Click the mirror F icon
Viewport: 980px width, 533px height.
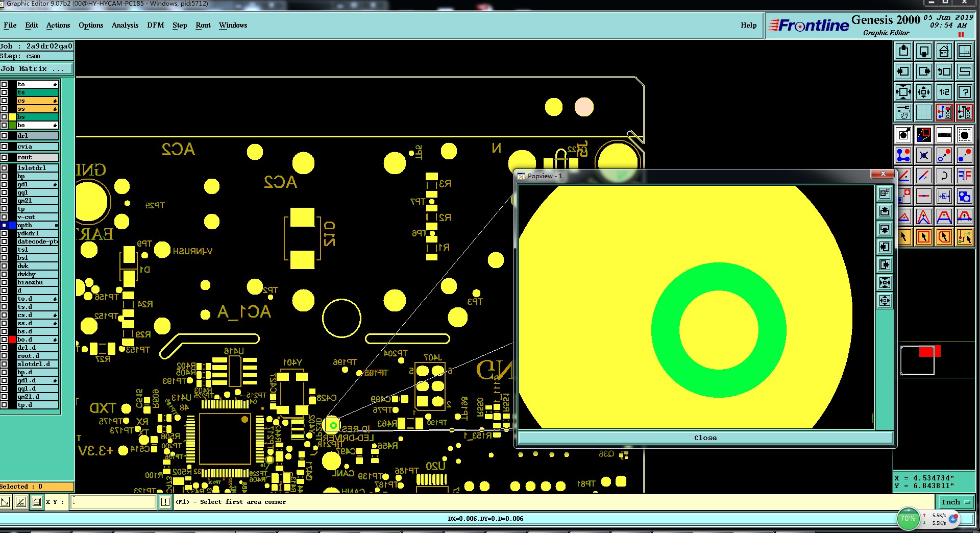tap(965, 176)
